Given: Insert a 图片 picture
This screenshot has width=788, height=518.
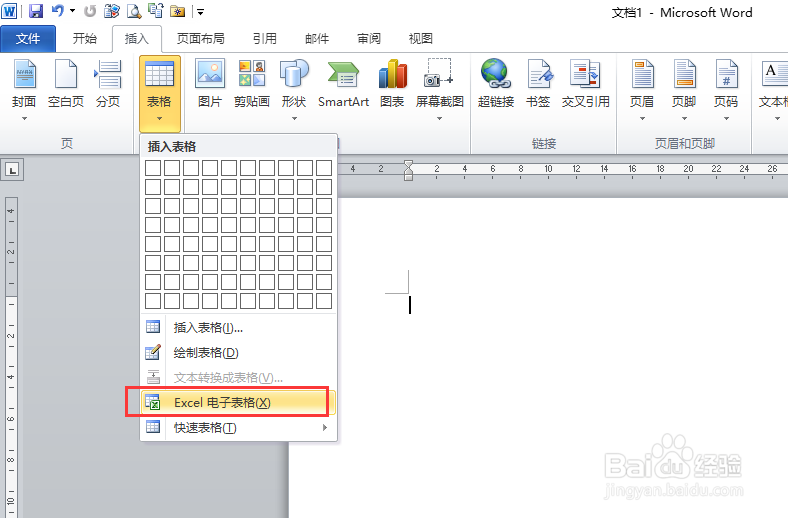Looking at the screenshot, I should (210, 83).
